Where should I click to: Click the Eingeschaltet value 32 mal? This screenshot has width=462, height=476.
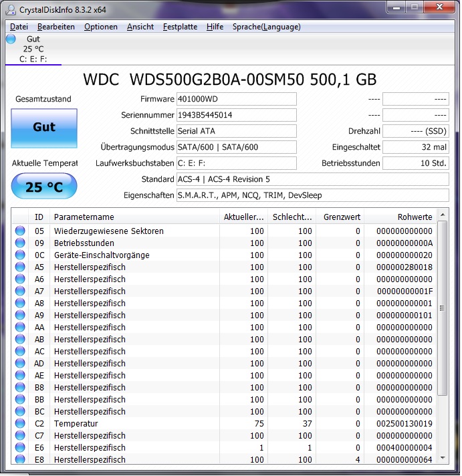click(x=416, y=147)
